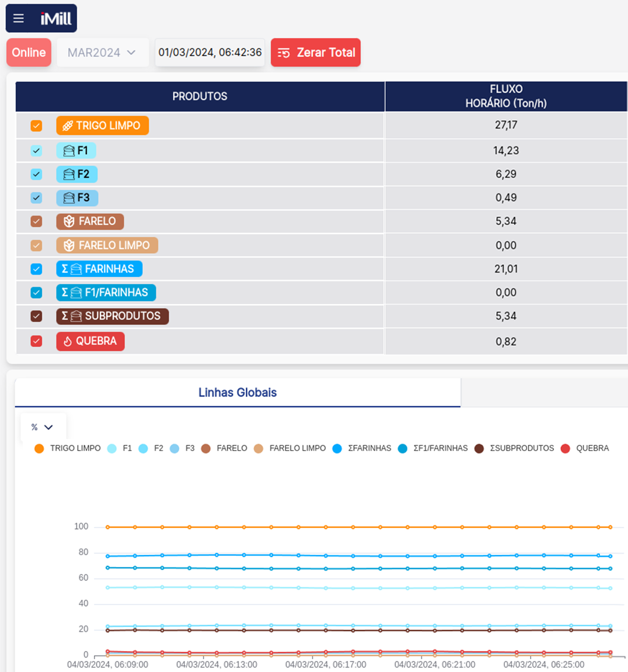Click the 04/03/2024, 06:17:00 axis label
Screen dimensions: 628x672
coord(326,665)
